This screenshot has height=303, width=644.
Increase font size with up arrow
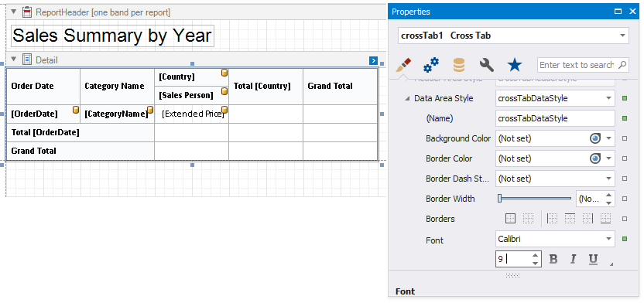tap(535, 255)
